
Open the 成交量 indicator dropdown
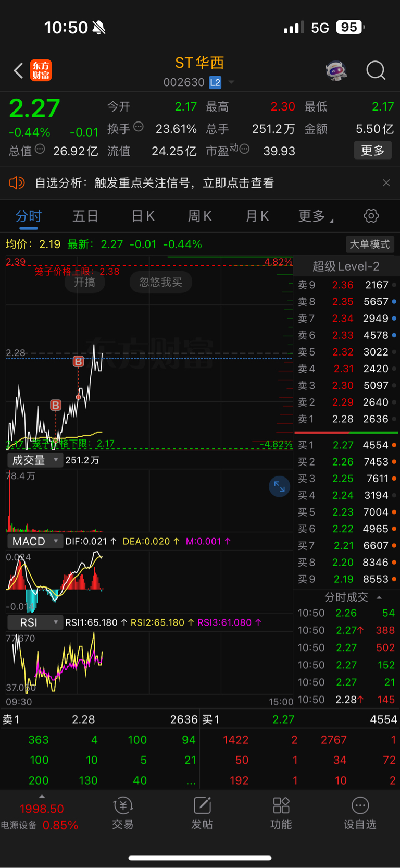35,460
